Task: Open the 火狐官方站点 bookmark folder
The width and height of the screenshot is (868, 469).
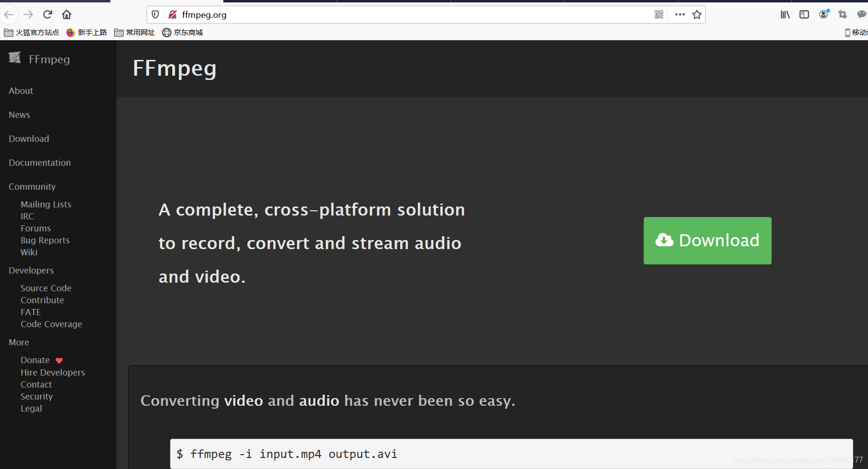Action: point(31,33)
